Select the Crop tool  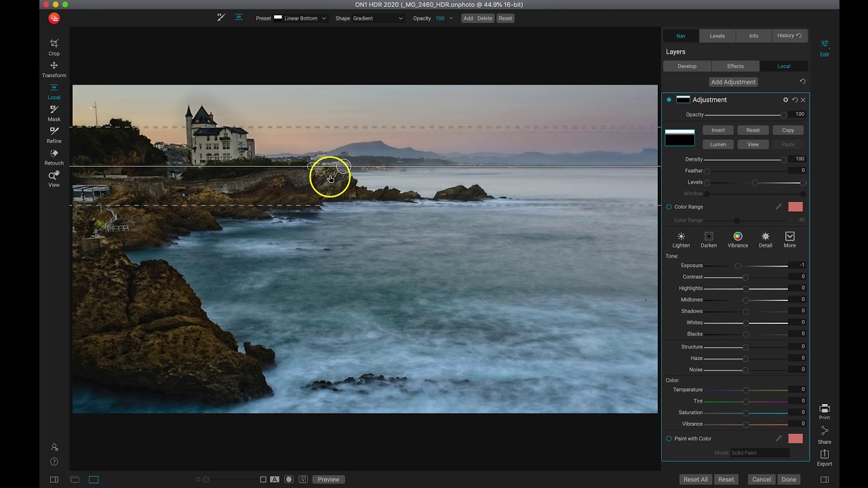coord(54,47)
